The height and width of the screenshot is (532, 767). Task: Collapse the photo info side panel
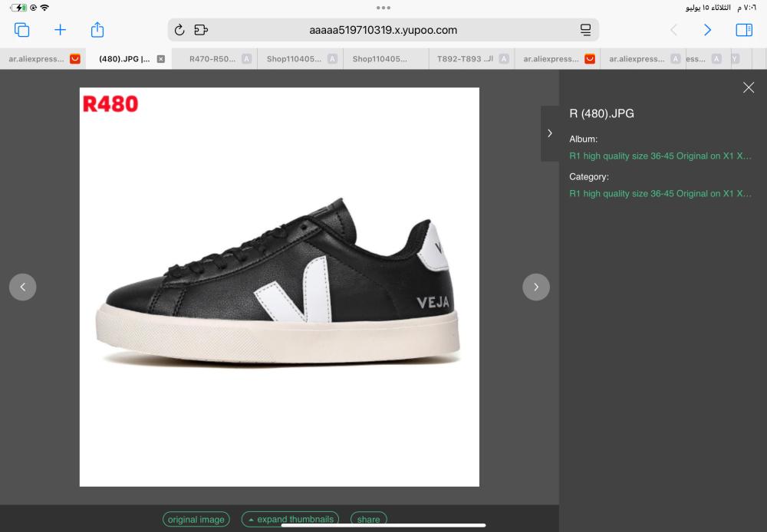pyautogui.click(x=550, y=133)
